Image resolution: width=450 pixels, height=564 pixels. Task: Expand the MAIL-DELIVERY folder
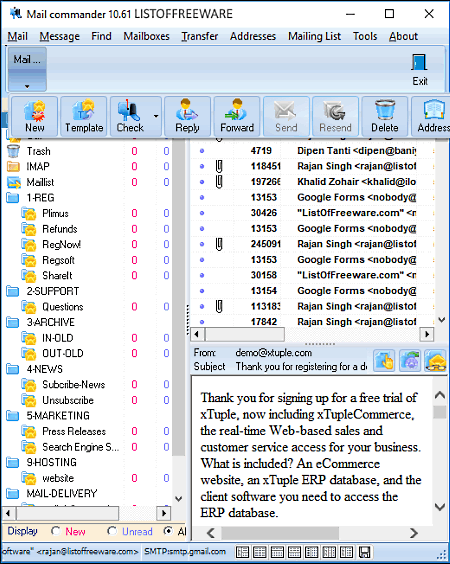coord(13,494)
